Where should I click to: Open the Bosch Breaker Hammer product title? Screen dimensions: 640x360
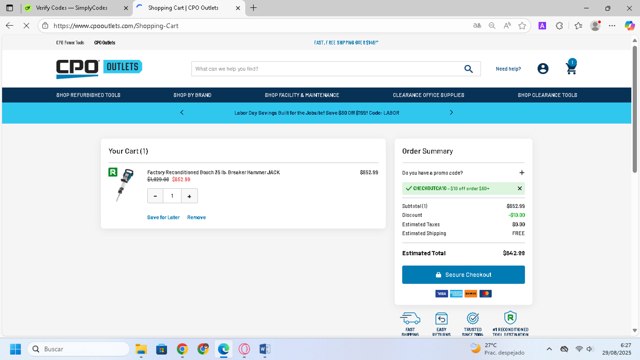(x=213, y=172)
